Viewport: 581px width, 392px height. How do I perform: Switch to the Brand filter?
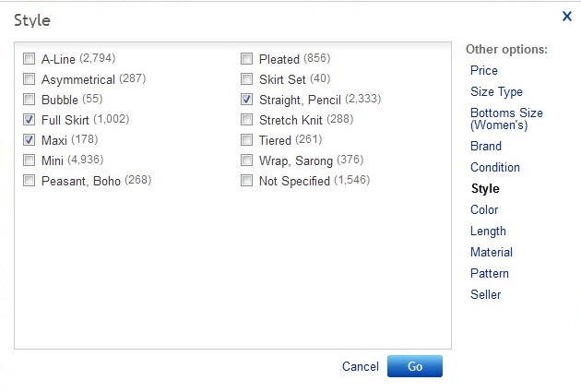486,146
